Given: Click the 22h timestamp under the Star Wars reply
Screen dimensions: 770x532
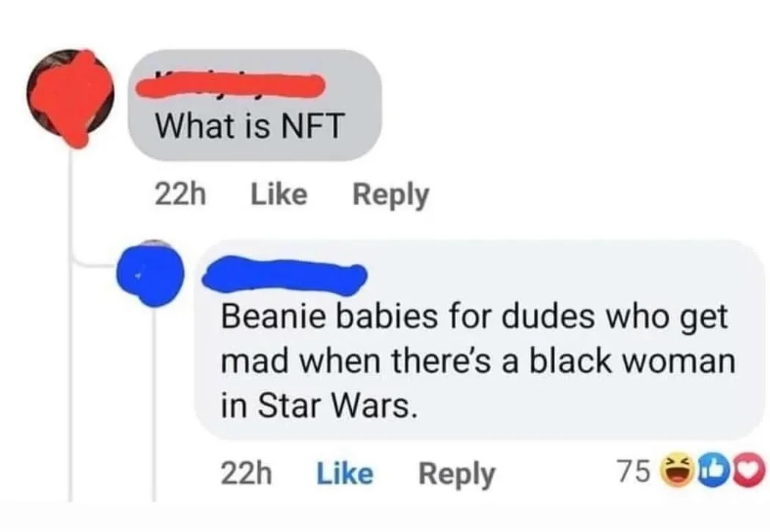Looking at the screenshot, I should click(246, 474).
